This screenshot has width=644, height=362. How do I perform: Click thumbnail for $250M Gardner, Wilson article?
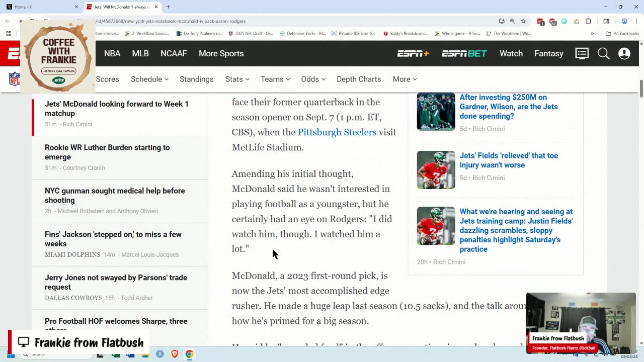pyautogui.click(x=436, y=112)
